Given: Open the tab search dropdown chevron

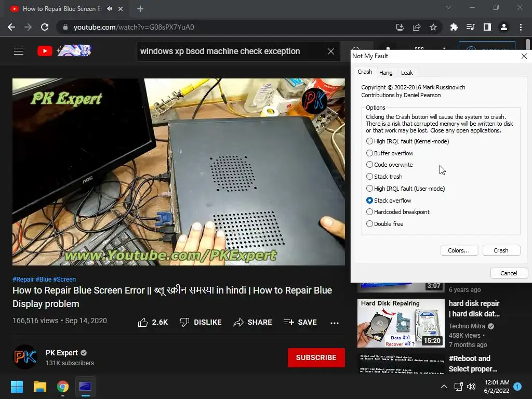Looking at the screenshot, I should point(448,7).
